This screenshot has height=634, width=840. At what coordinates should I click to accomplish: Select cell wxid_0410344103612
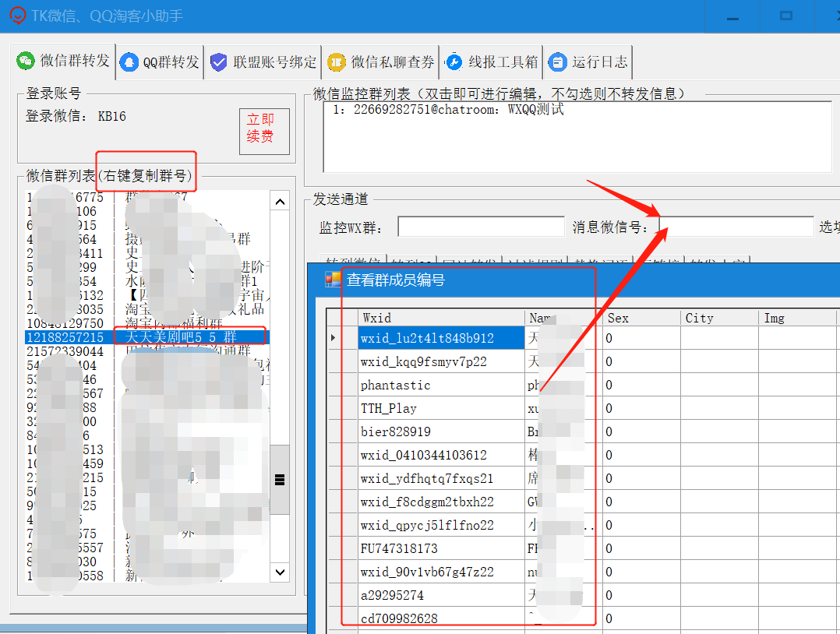click(x=441, y=455)
